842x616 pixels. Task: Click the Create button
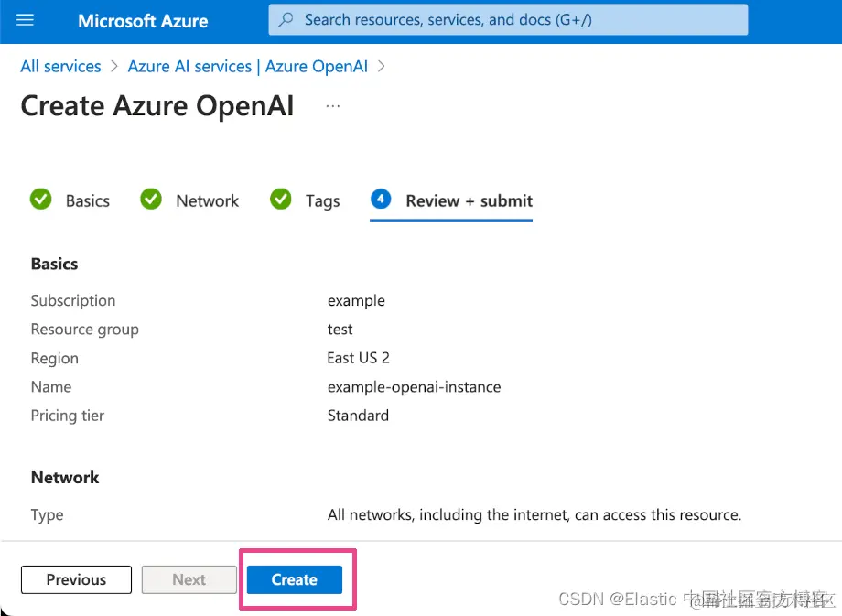pyautogui.click(x=294, y=579)
